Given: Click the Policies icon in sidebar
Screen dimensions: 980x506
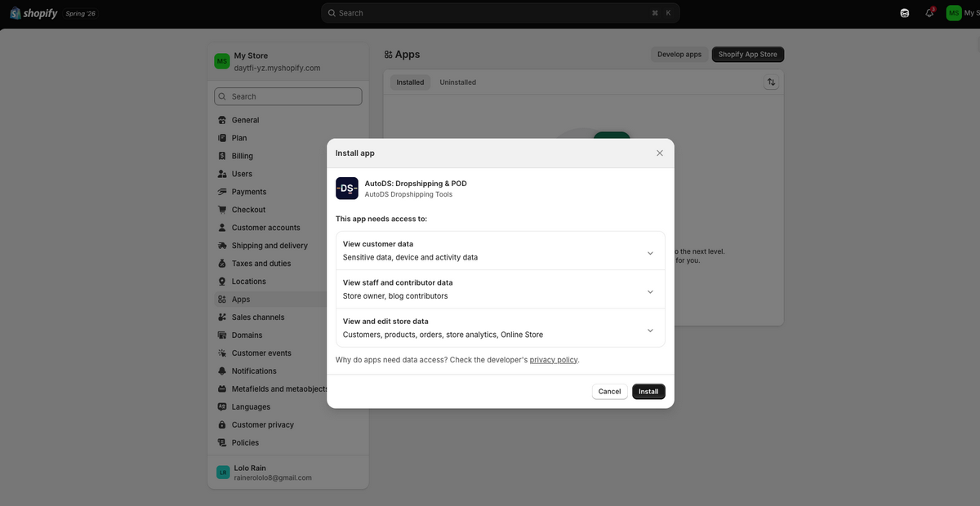Looking at the screenshot, I should click(222, 443).
